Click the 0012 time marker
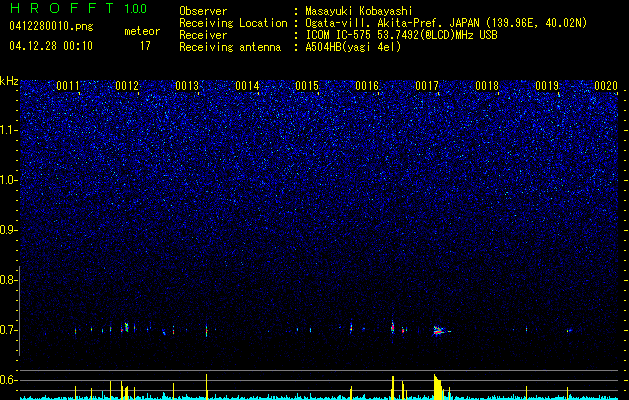This screenshot has width=629, height=400. tap(127, 86)
